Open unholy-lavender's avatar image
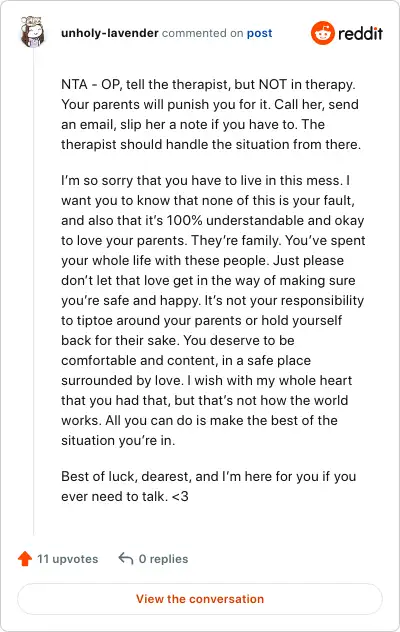 [x=32, y=32]
